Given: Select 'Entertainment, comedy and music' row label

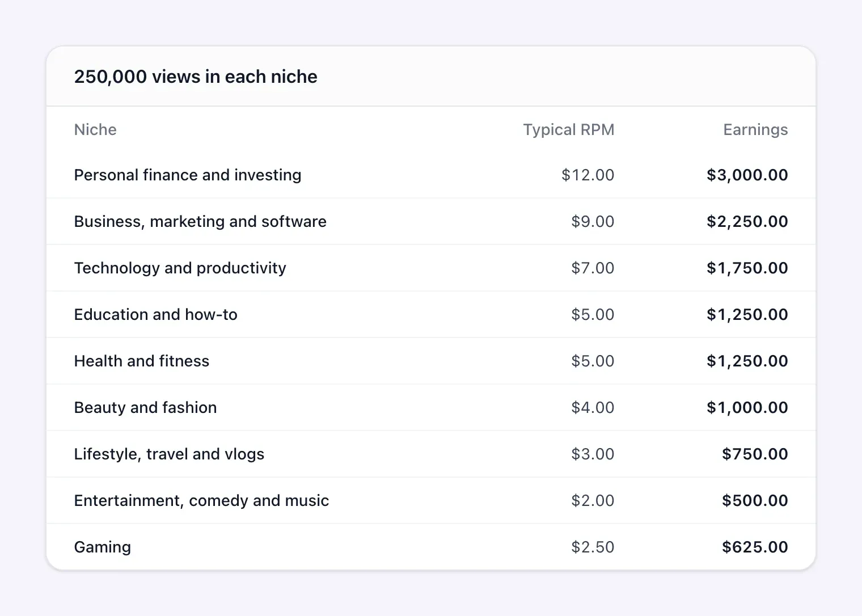Looking at the screenshot, I should (x=202, y=500).
